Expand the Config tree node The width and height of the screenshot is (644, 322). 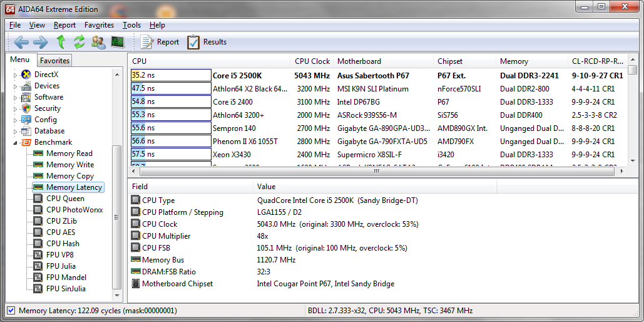pyautogui.click(x=16, y=120)
